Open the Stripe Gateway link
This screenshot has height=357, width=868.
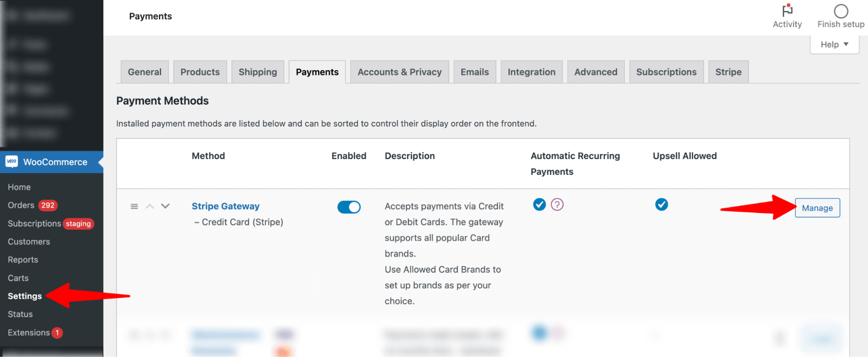click(226, 206)
